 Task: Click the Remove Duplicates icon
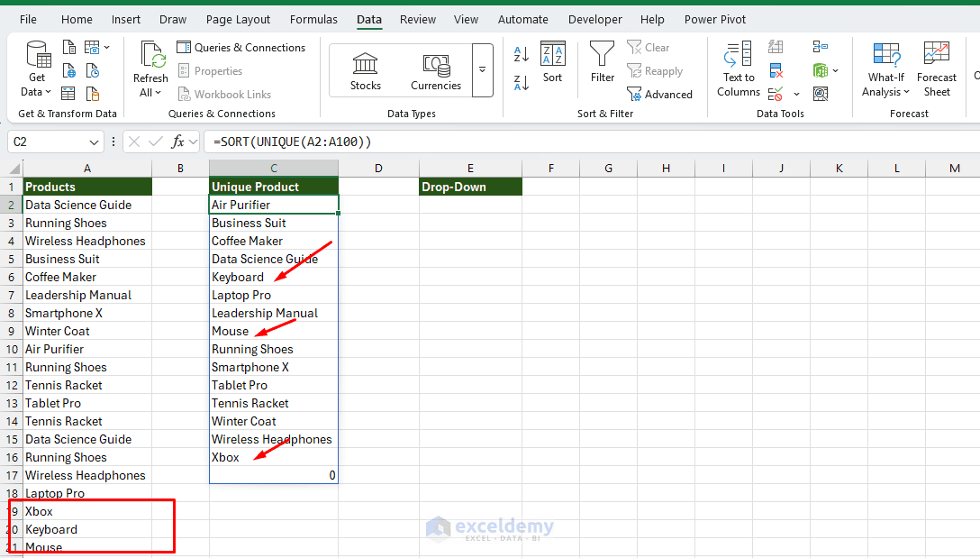tap(776, 70)
